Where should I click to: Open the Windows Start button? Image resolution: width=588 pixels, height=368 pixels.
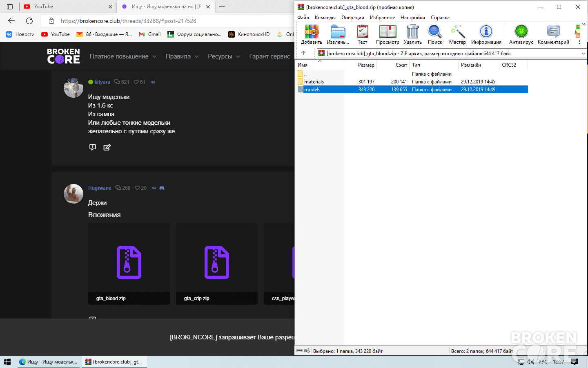(x=7, y=362)
